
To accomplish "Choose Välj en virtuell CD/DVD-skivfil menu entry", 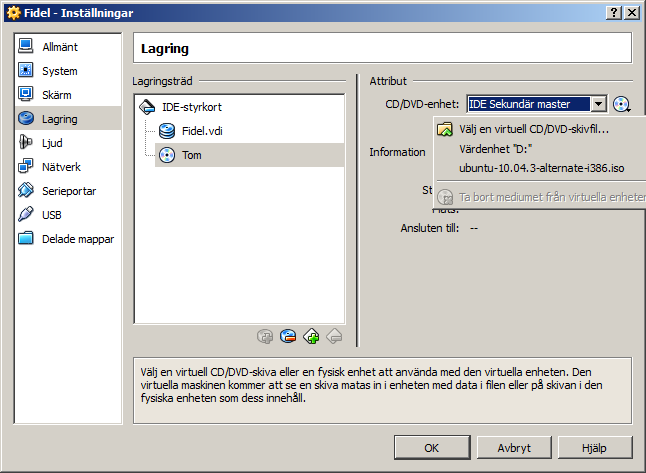I will (x=534, y=129).
